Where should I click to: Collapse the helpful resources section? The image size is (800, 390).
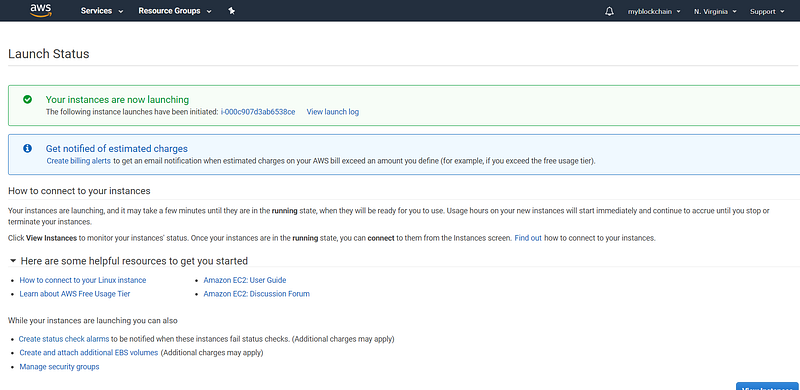[x=13, y=261]
